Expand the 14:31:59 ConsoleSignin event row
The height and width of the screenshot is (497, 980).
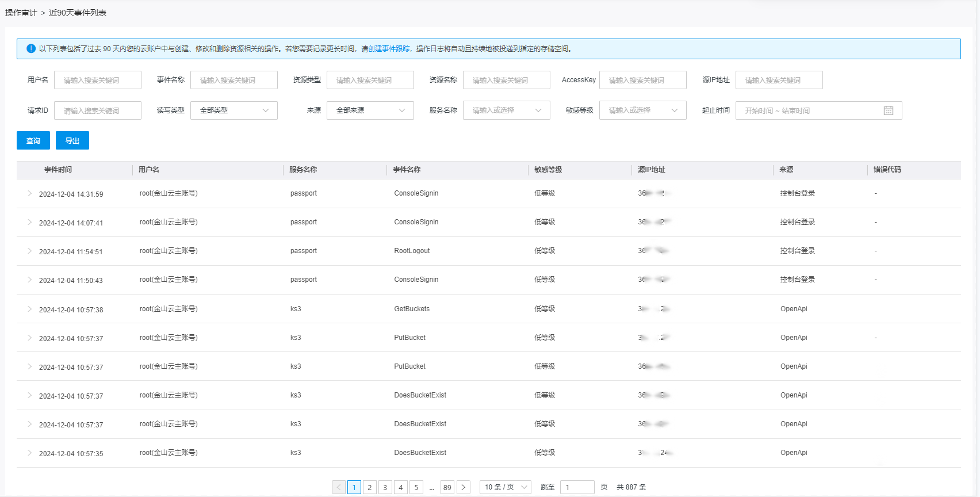click(x=29, y=194)
